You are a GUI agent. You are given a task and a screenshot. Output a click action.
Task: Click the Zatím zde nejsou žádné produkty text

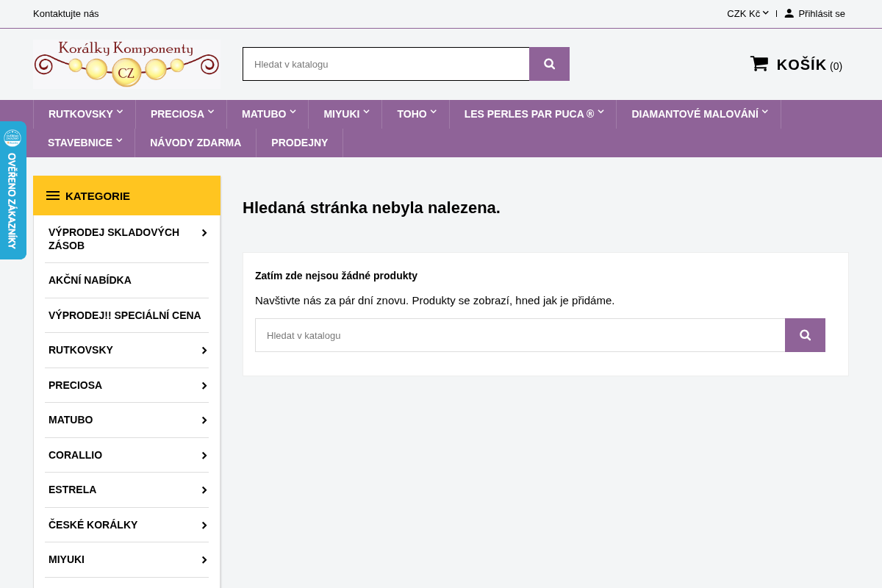click(336, 276)
